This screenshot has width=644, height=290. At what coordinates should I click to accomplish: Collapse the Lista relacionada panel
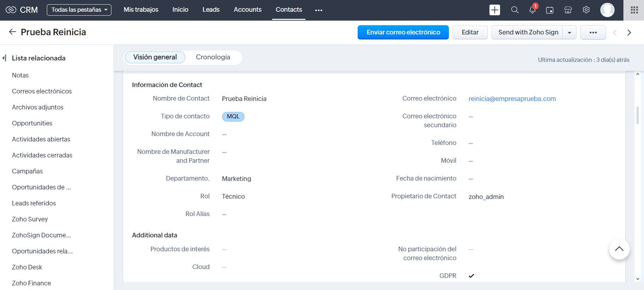click(x=5, y=58)
